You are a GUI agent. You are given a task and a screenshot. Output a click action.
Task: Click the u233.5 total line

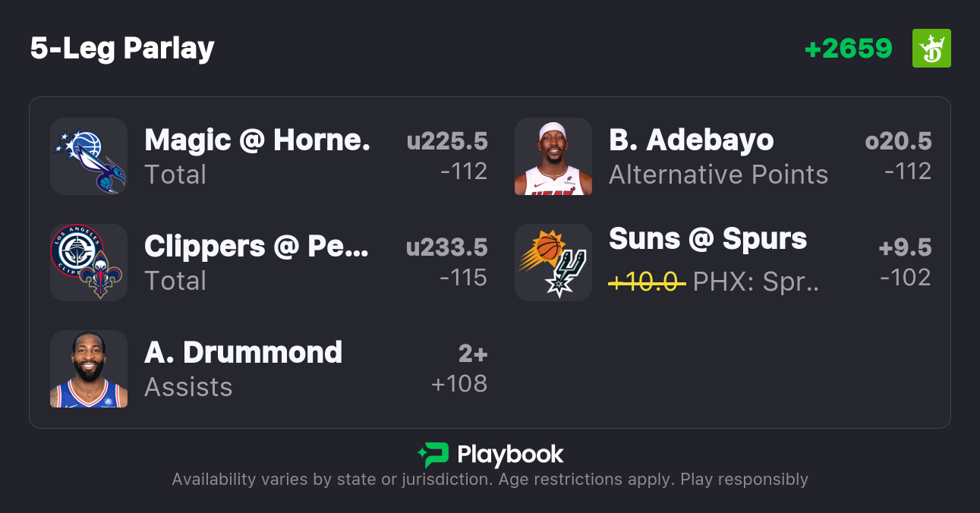click(447, 247)
